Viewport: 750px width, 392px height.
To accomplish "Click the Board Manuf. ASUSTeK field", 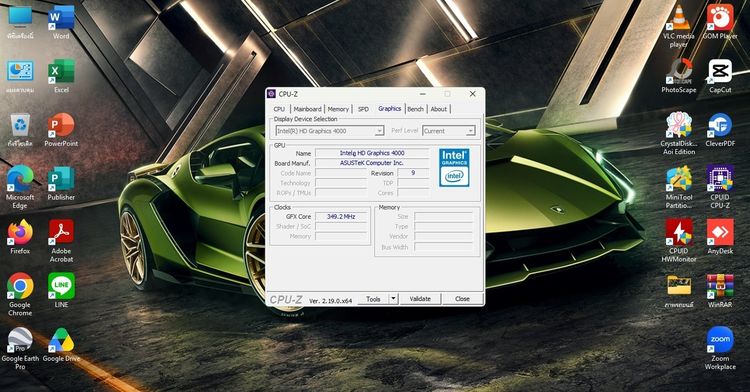I will (x=372, y=163).
